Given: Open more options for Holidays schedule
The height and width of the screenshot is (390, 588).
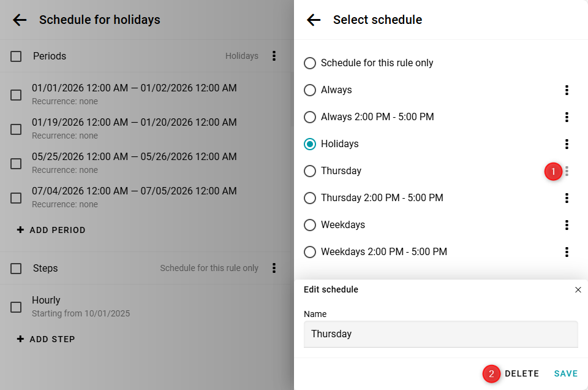Looking at the screenshot, I should (567, 144).
